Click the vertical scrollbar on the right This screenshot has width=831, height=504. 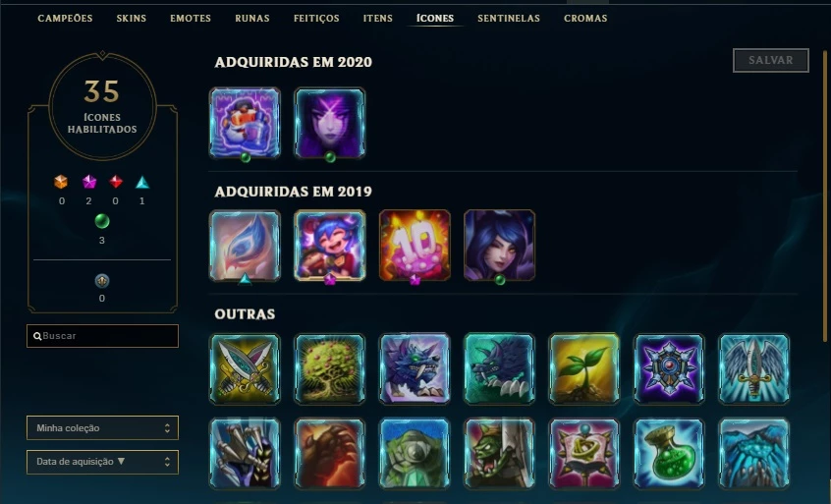point(825,196)
